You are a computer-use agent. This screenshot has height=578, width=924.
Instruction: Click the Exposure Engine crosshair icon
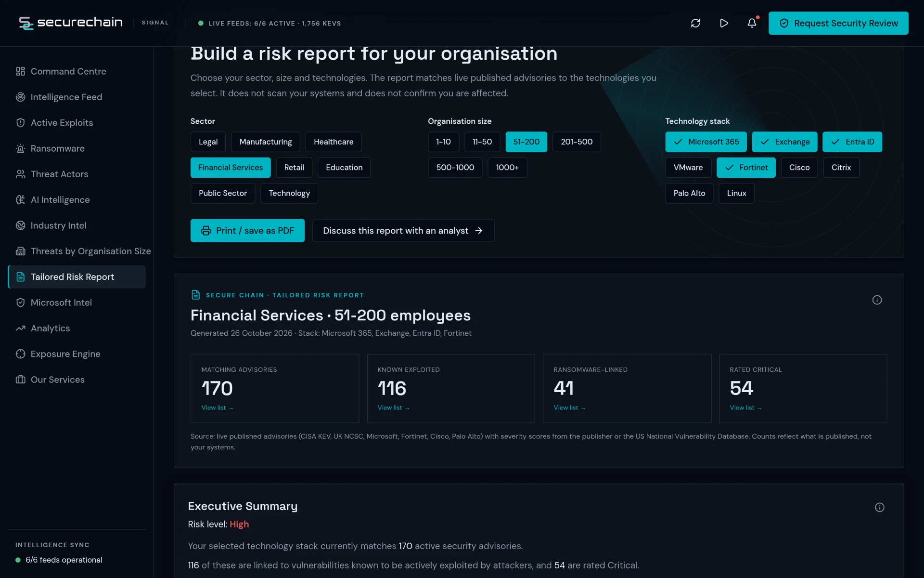[x=20, y=354]
